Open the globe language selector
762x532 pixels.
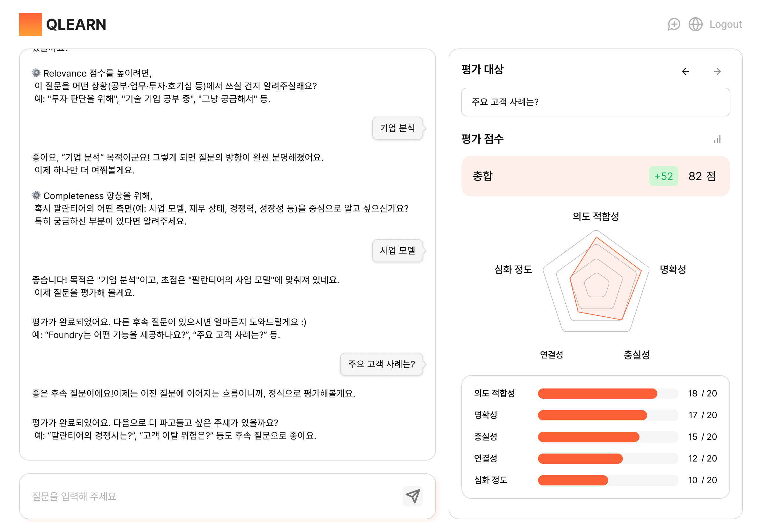695,25
